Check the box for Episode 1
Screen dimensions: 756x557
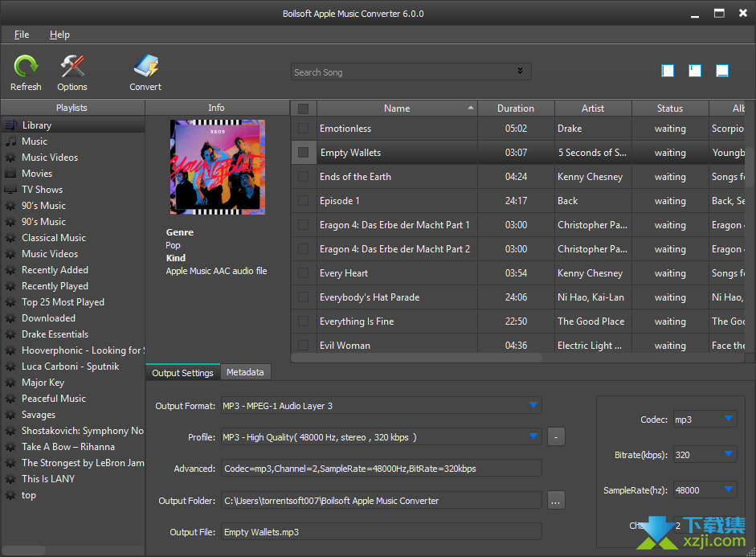click(x=303, y=201)
